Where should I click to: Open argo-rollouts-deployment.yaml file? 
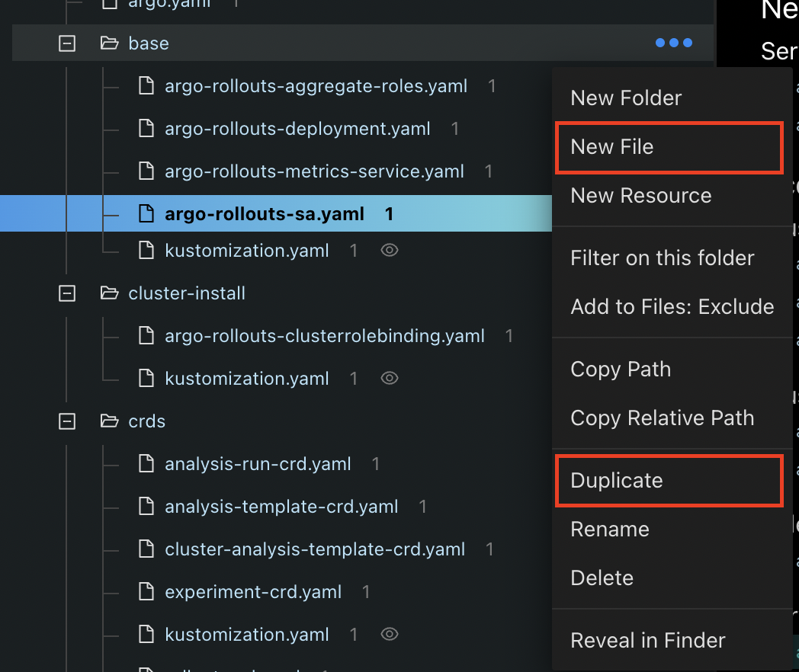point(297,129)
